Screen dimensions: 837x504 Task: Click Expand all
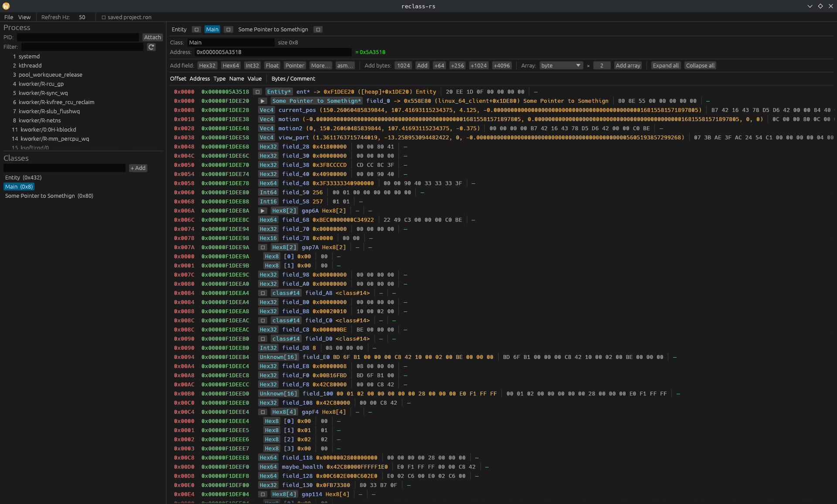click(x=666, y=66)
